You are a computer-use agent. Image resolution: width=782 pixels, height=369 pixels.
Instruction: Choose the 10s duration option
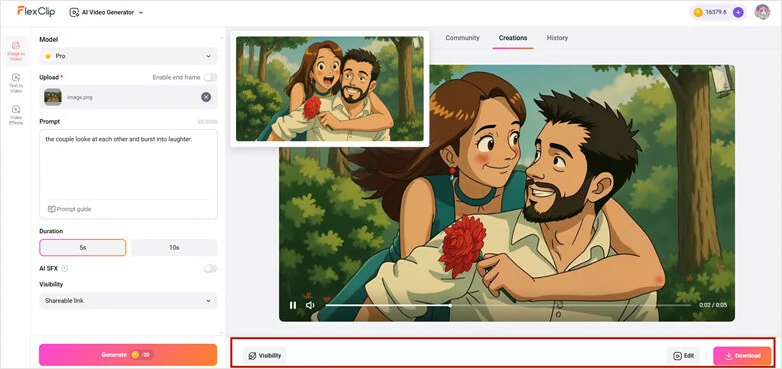174,247
